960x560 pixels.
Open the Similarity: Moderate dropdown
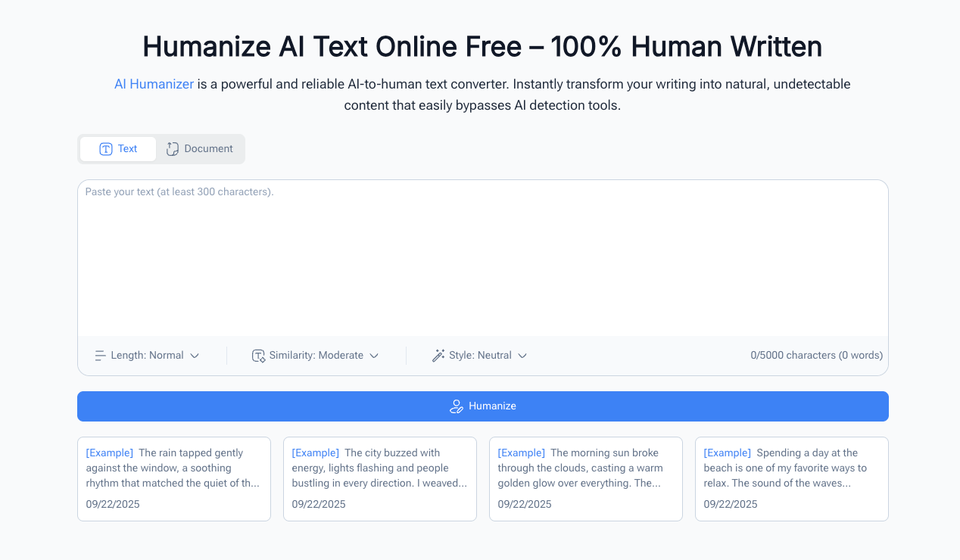tap(316, 356)
